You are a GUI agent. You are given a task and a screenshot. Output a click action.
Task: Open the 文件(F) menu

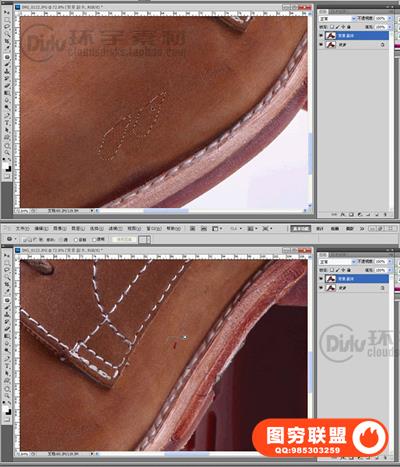tap(23, 229)
